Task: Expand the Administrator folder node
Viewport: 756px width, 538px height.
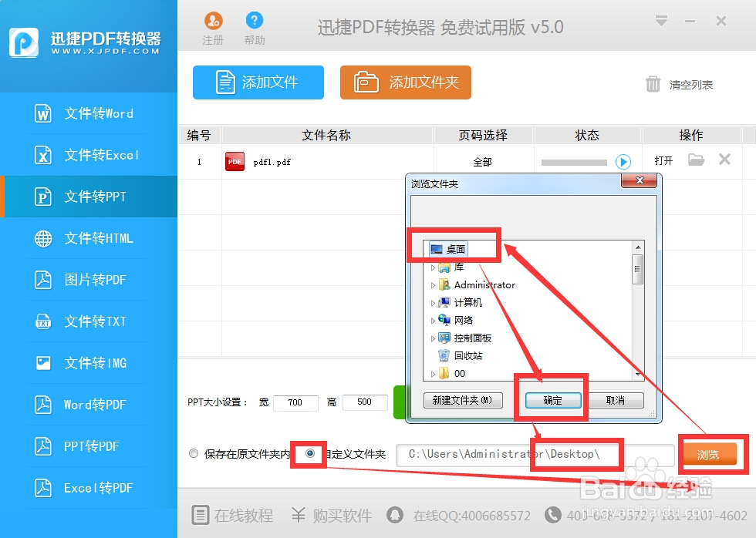Action: point(434,284)
